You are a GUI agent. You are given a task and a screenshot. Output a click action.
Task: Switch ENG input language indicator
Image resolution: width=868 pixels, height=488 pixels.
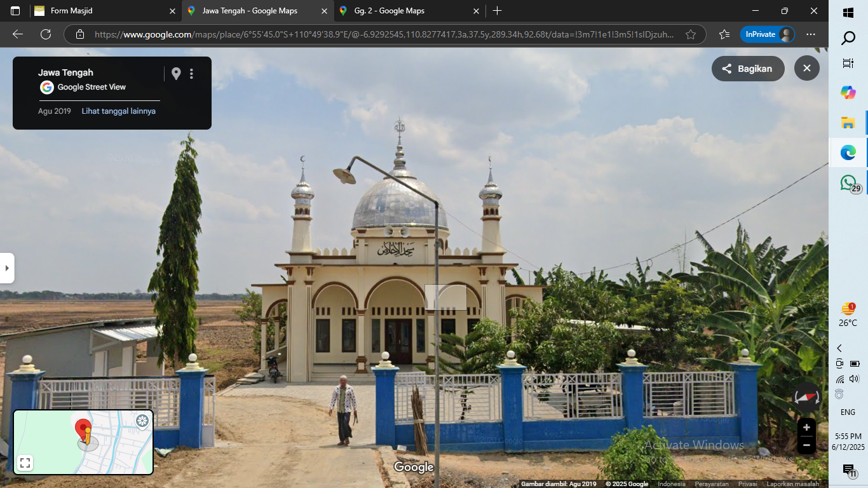point(848,412)
